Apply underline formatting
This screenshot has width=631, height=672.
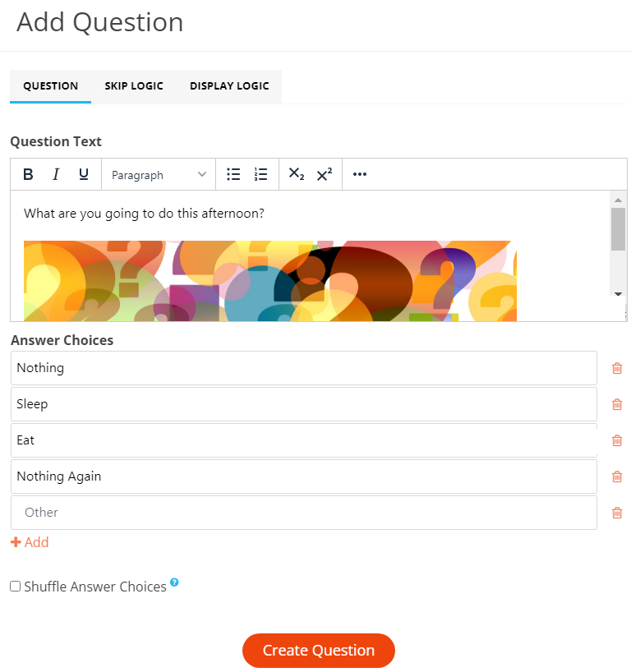click(x=84, y=174)
